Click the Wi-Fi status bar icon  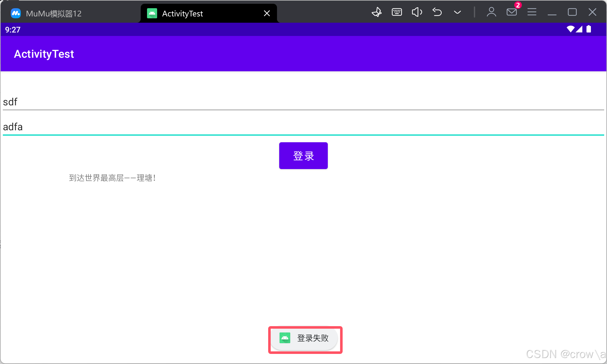[x=570, y=29]
